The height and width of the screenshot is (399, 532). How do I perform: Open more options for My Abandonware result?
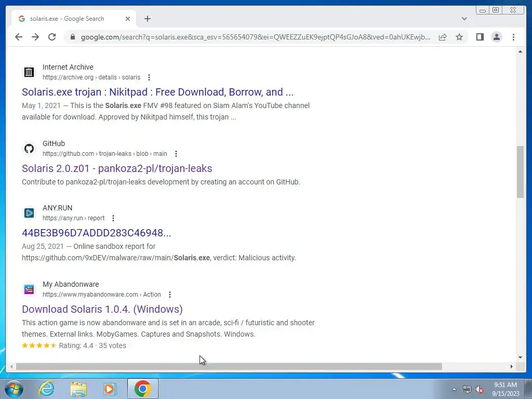pyautogui.click(x=170, y=295)
